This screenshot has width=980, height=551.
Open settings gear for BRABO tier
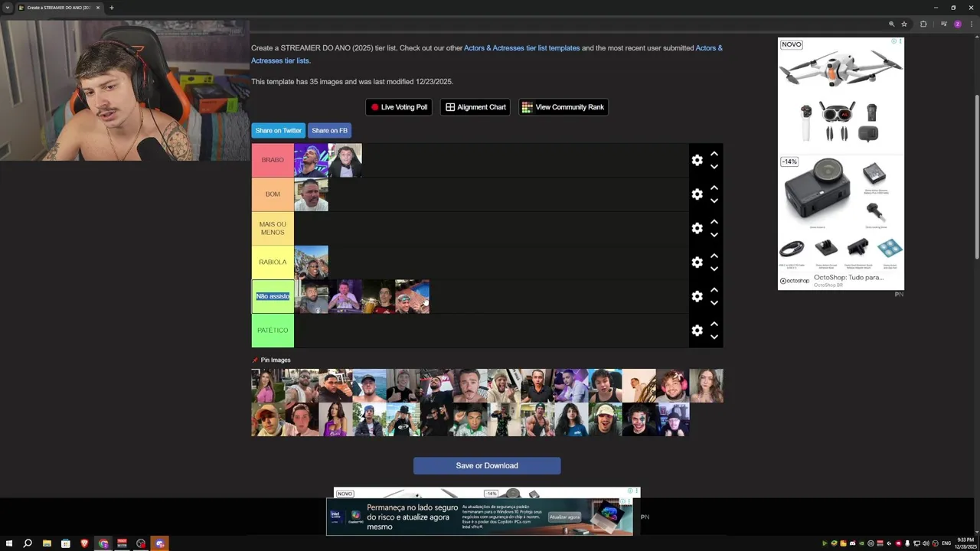click(697, 160)
